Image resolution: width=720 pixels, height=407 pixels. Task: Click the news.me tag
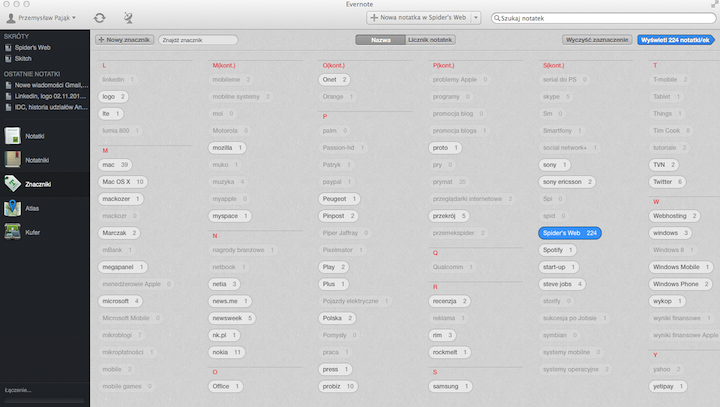(x=230, y=301)
